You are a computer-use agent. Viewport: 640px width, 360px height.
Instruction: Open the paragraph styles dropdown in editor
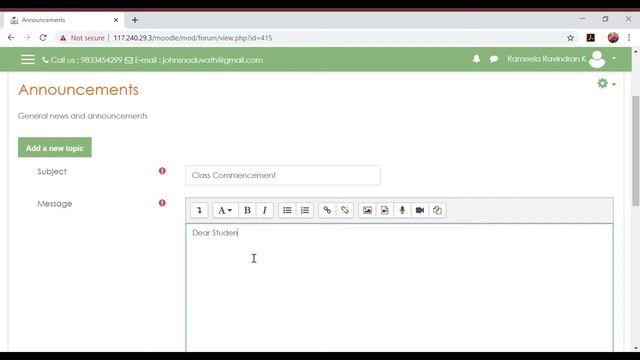coord(224,210)
